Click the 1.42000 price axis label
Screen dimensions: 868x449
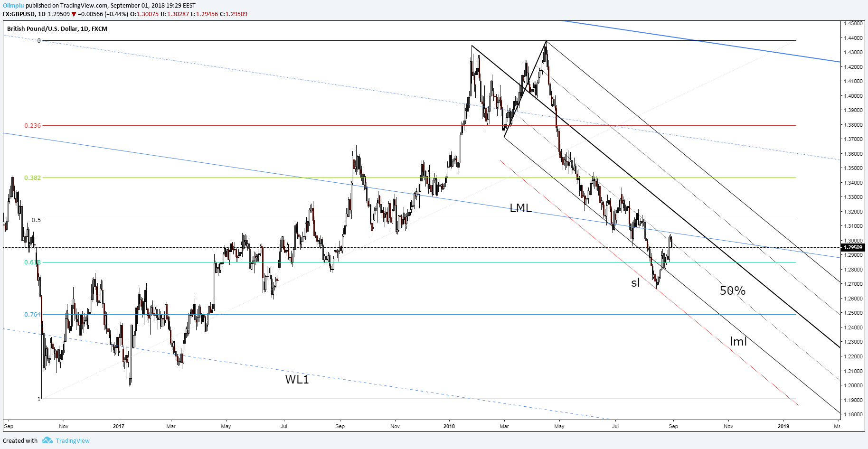[x=853, y=67]
